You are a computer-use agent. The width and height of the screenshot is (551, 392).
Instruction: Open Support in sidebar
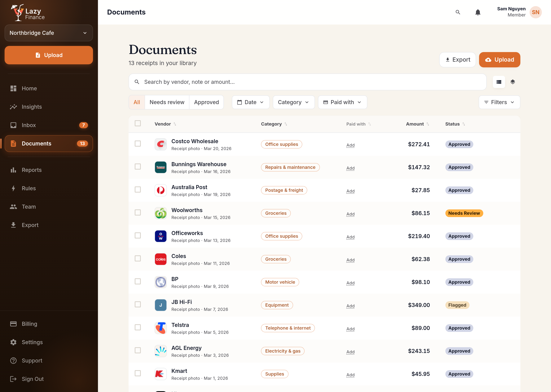point(49,360)
